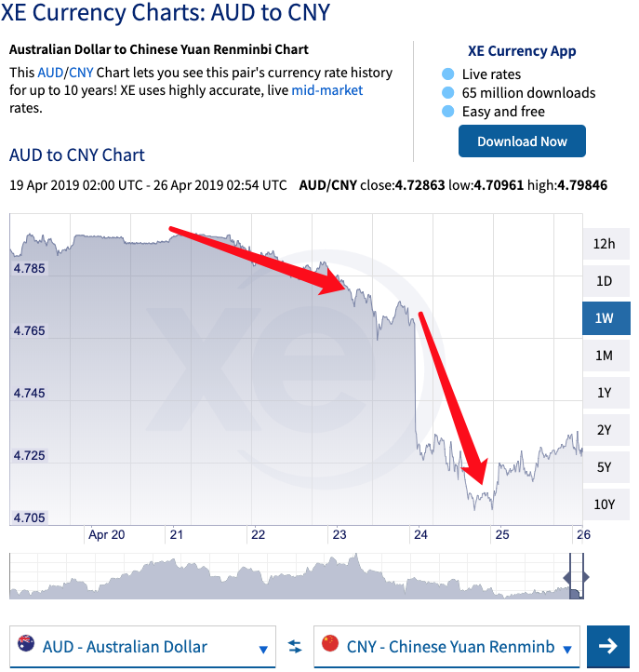Open the AUD currency dropdown arrow

pyautogui.click(x=263, y=649)
